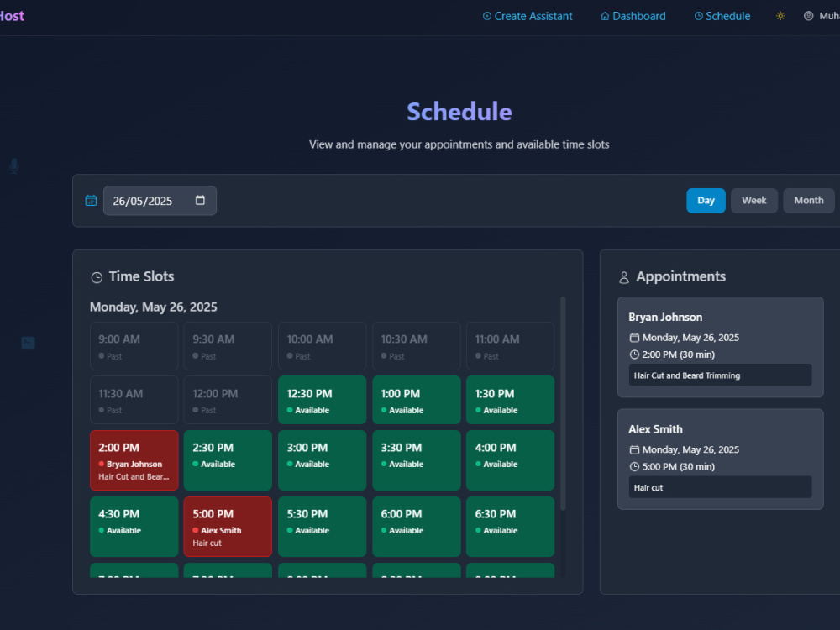Viewport: 840px width, 630px height.
Task: Switch to Week view
Action: 753,201
